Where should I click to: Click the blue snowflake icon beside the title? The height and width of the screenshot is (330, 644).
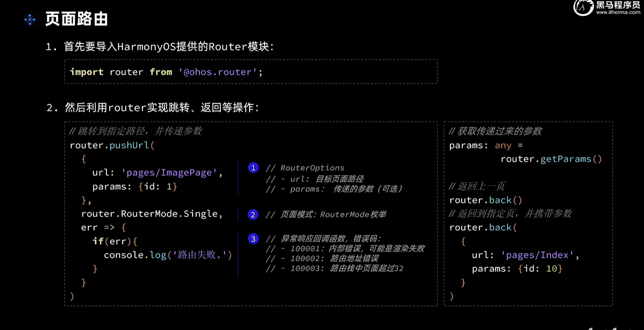(x=30, y=19)
